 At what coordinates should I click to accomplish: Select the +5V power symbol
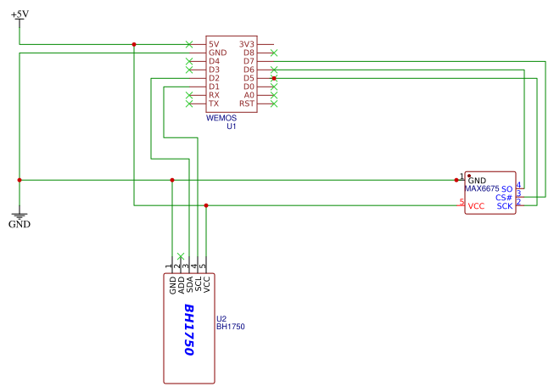tap(20, 19)
